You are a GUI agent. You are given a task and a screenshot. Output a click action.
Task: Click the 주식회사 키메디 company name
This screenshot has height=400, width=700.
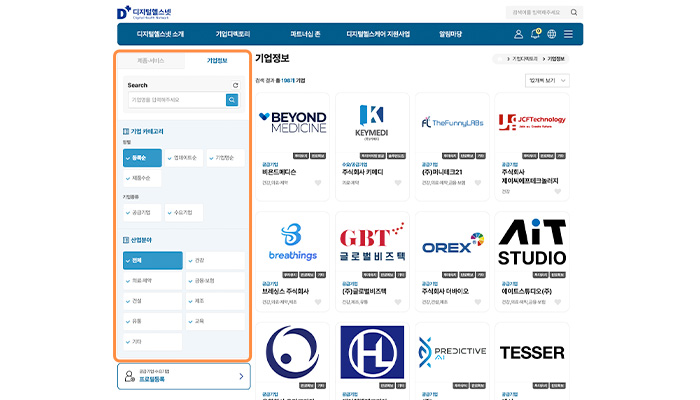362,172
